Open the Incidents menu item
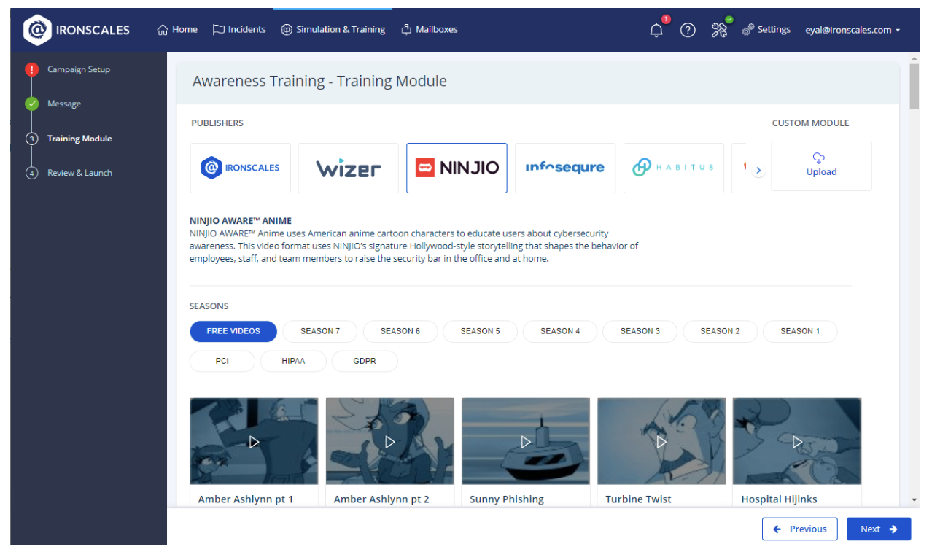The height and width of the screenshot is (560, 932). point(239,30)
